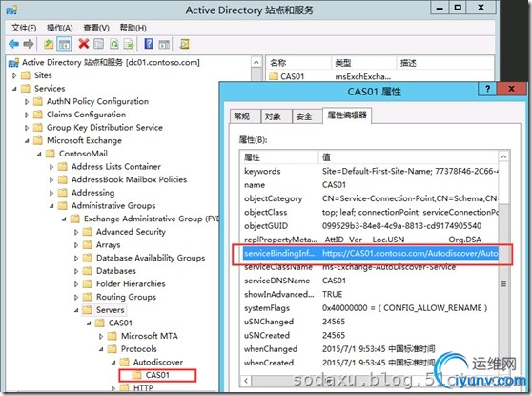Select the serviceBindingInformation attribute row

coord(371,254)
